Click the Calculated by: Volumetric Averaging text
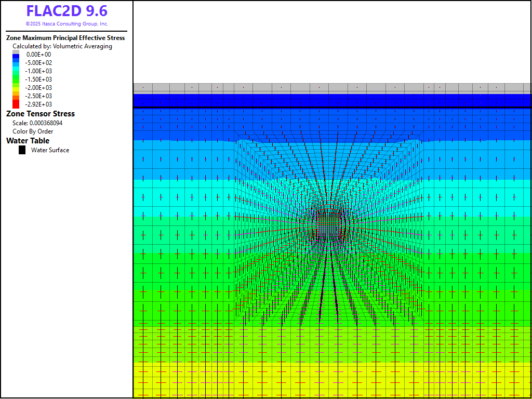The width and height of the screenshot is (532, 399). (62, 46)
